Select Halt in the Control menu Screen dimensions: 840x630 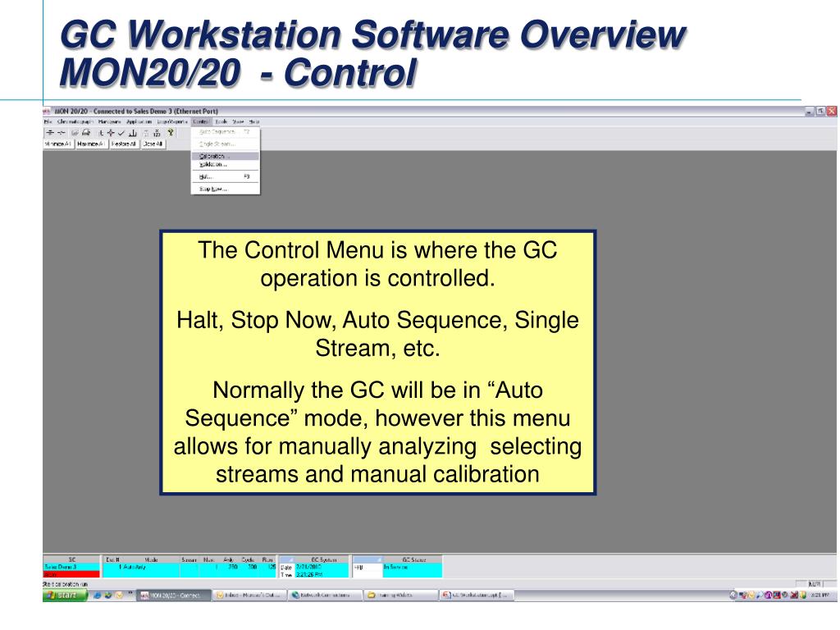point(225,177)
